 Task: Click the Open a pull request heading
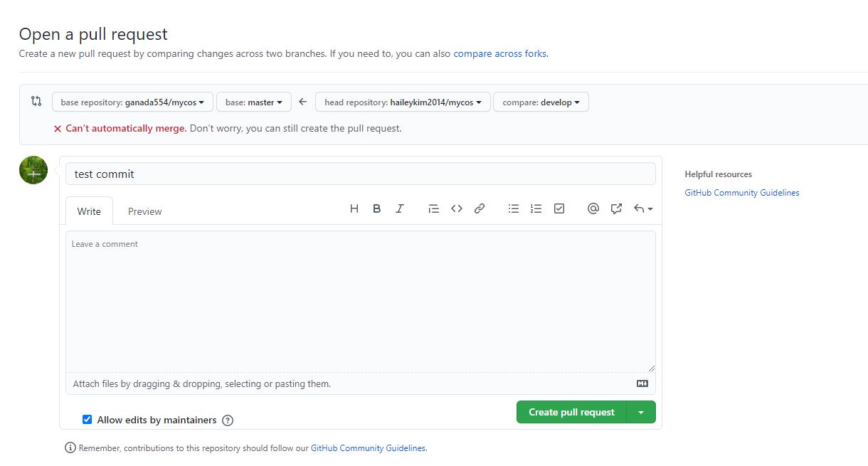tap(93, 33)
